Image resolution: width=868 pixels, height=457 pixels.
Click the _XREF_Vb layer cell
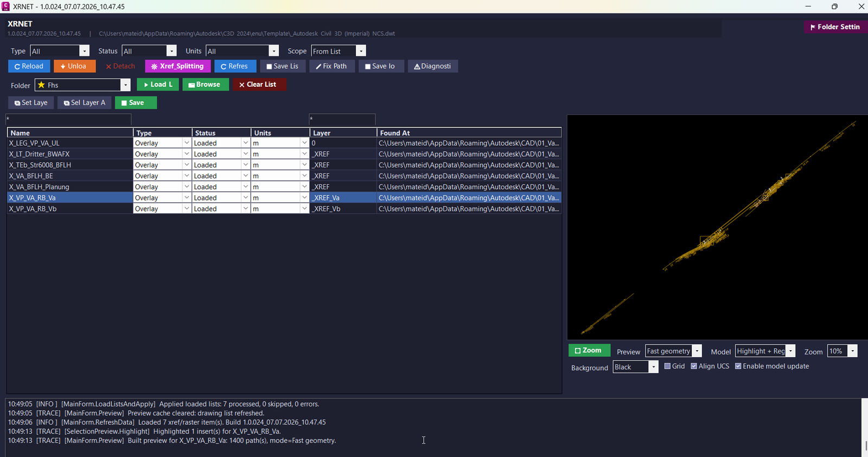click(343, 209)
